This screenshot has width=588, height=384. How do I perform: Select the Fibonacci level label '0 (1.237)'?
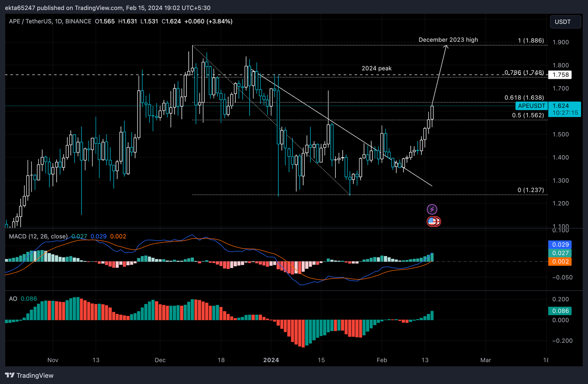pyautogui.click(x=531, y=190)
